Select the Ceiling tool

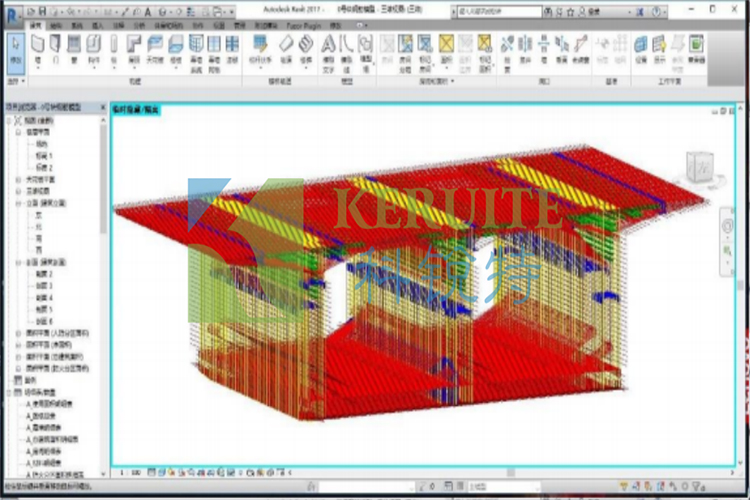point(155,50)
